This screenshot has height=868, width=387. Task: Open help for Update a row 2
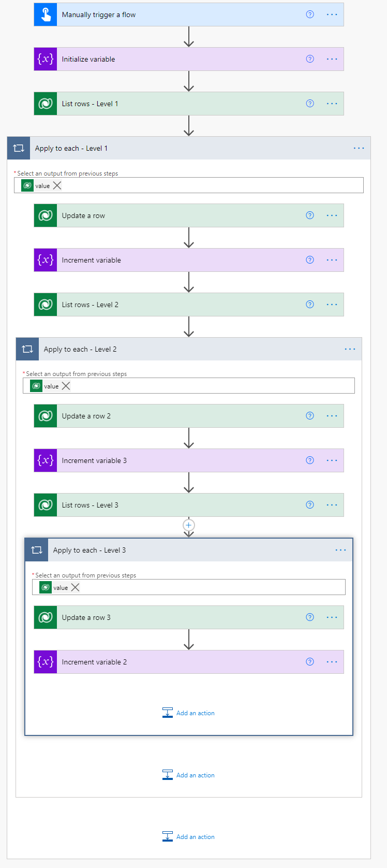click(x=310, y=416)
